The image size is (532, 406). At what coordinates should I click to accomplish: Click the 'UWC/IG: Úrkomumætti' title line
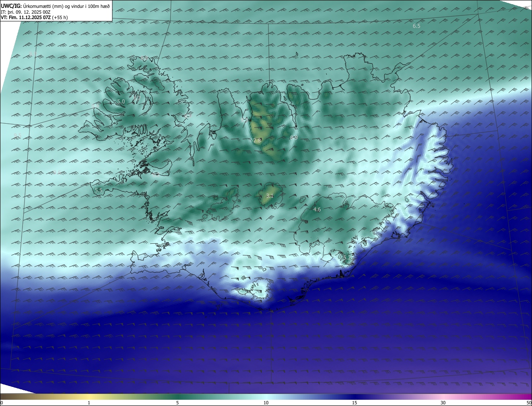(55, 6)
